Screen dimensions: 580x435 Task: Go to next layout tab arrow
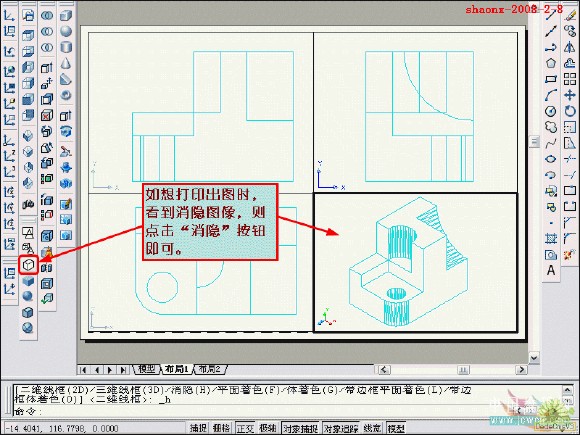110,370
